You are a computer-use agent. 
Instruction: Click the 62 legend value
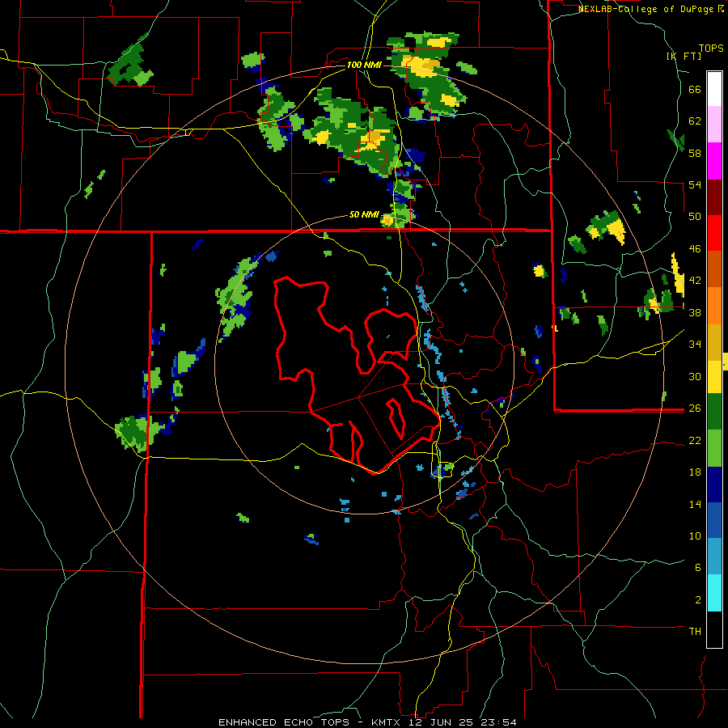pyautogui.click(x=695, y=121)
